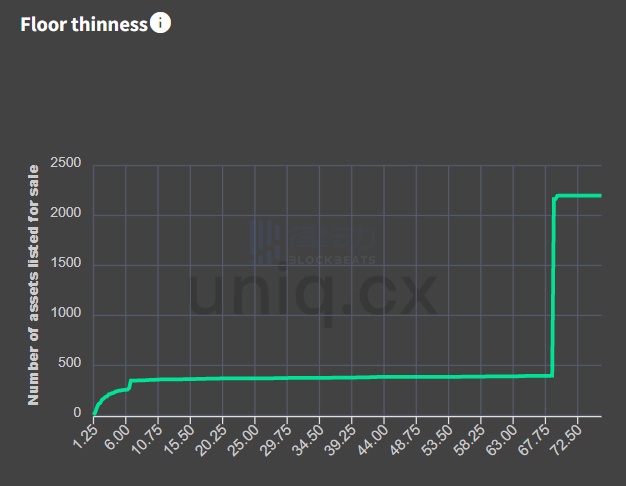Image resolution: width=626 pixels, height=486 pixels.
Task: Click the uniq.cx watermark text
Action: [x=313, y=291]
